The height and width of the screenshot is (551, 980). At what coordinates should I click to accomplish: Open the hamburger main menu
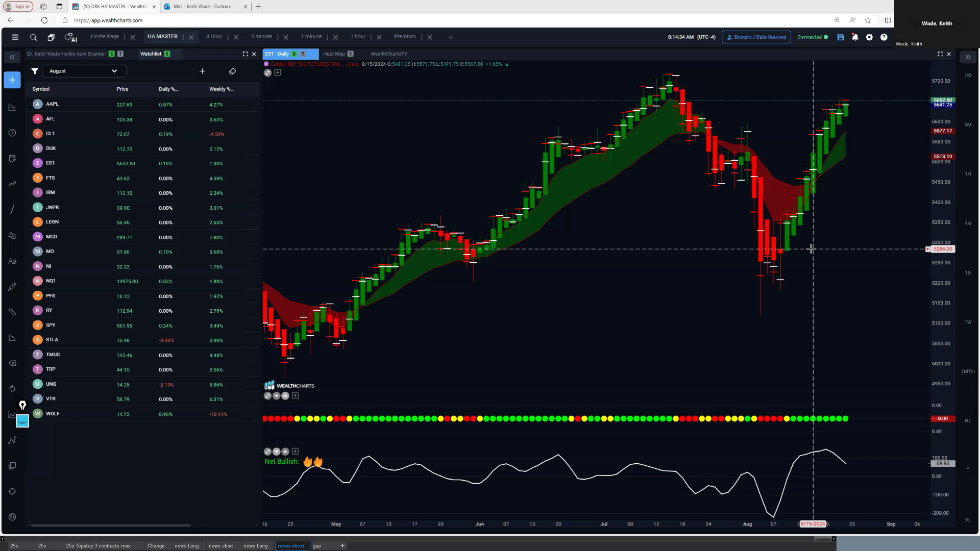[15, 37]
